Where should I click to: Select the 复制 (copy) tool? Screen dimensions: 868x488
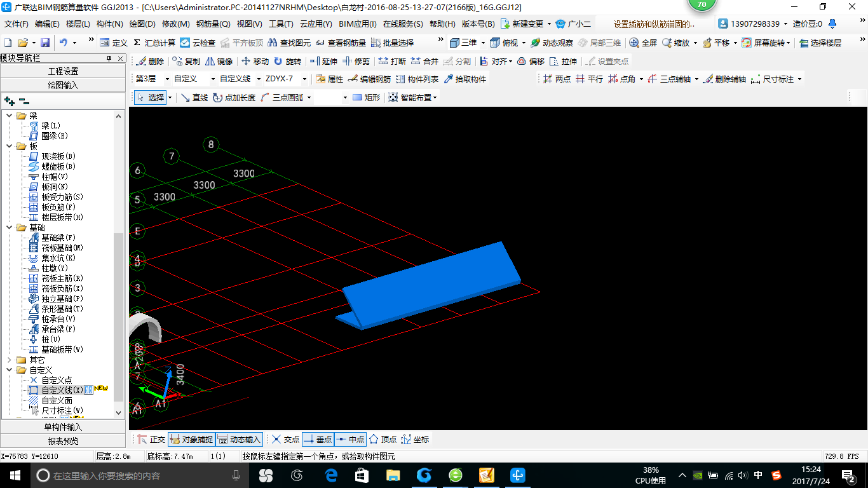coord(186,62)
